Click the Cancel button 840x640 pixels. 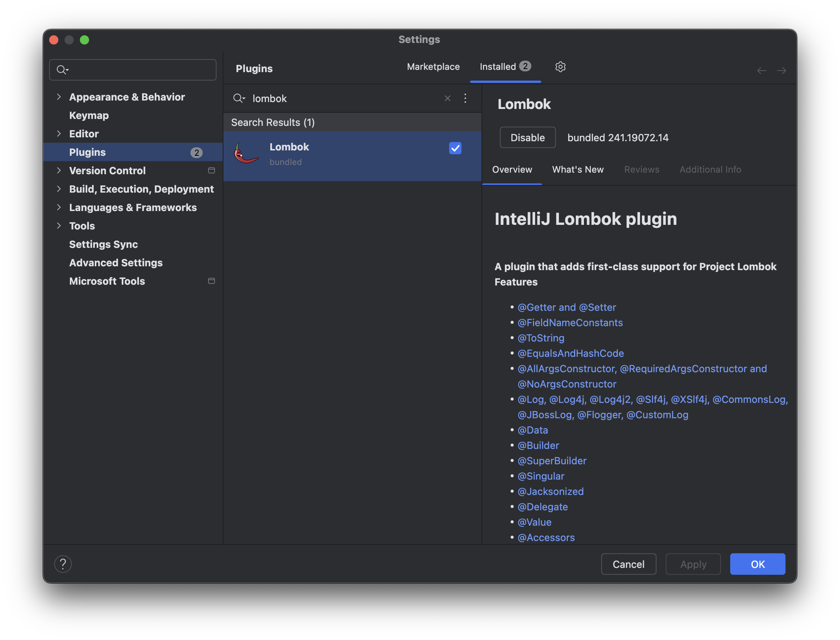pyautogui.click(x=628, y=564)
